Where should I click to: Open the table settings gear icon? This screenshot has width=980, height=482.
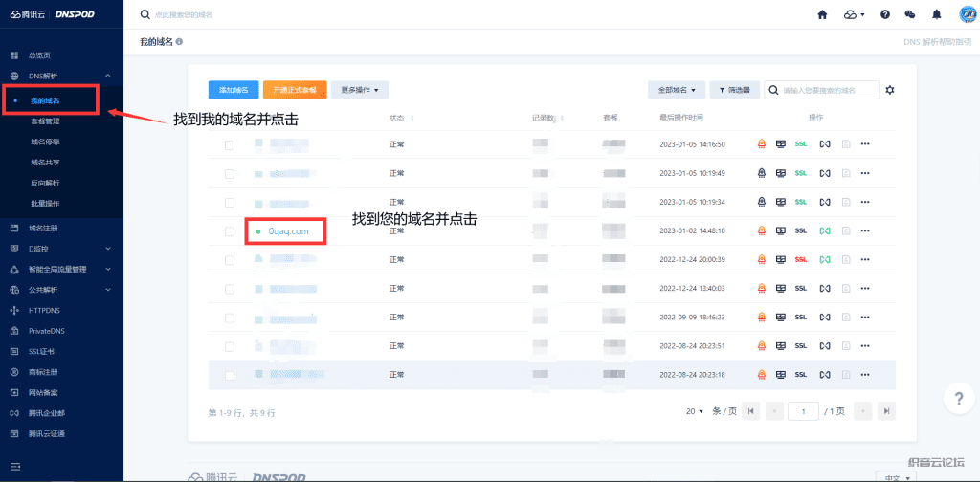[890, 90]
